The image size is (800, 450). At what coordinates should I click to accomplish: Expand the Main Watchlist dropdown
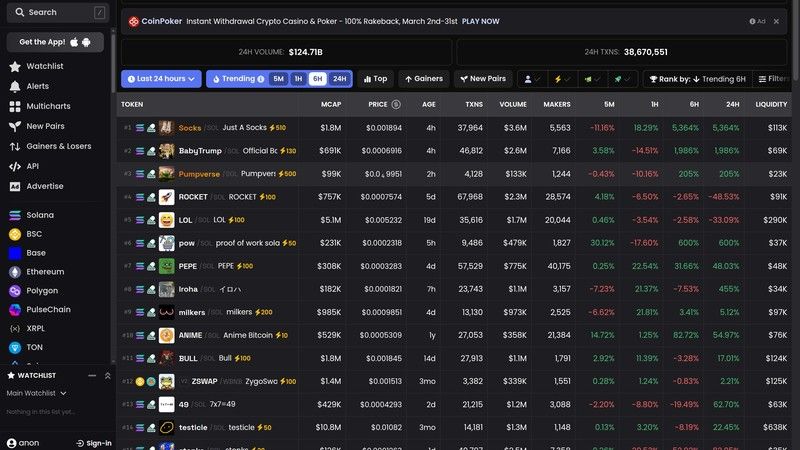(36, 393)
